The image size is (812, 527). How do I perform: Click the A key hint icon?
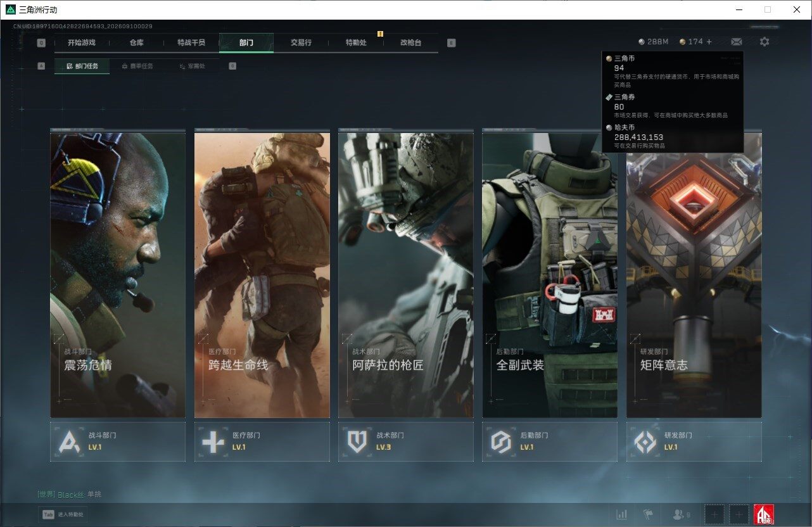41,66
